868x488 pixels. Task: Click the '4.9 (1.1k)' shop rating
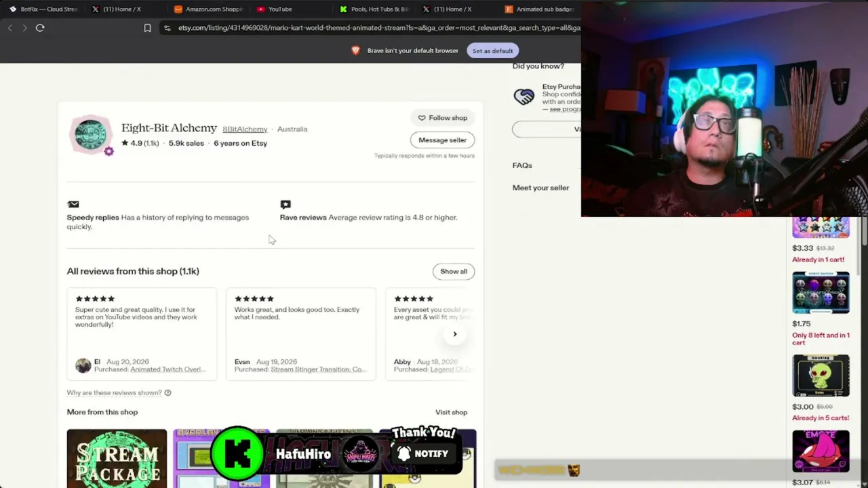[140, 144]
